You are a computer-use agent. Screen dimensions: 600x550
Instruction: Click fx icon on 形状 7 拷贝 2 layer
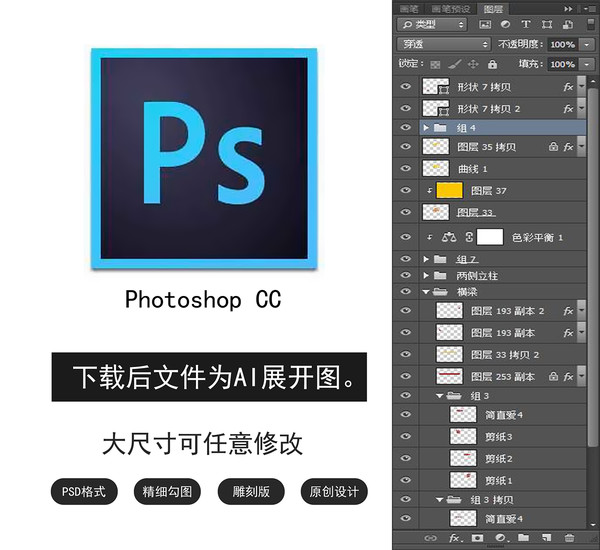point(568,109)
